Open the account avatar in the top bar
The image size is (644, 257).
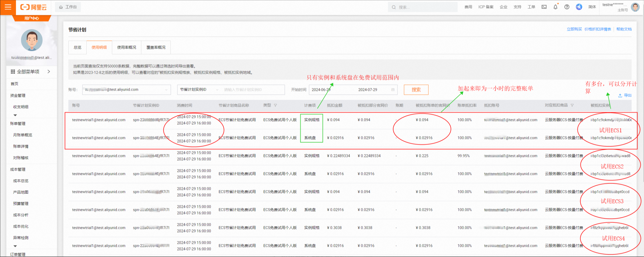(x=635, y=7)
